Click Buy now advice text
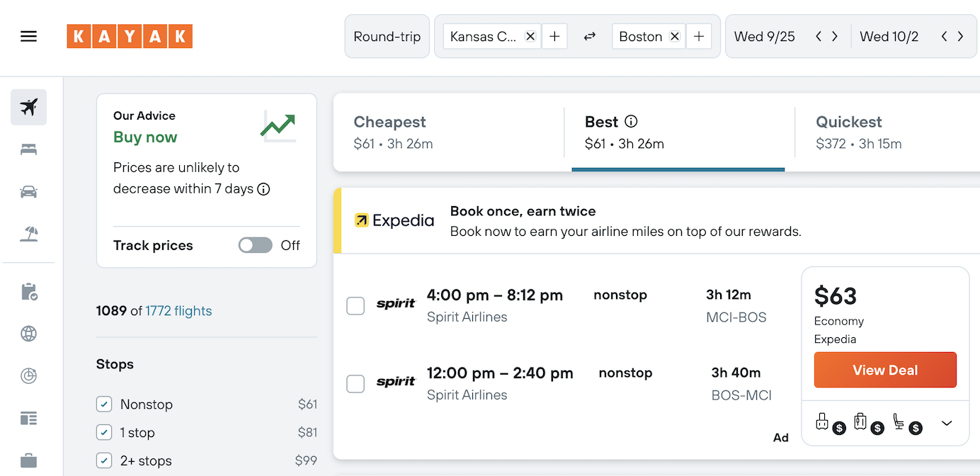The width and height of the screenshot is (980, 476). (x=145, y=137)
